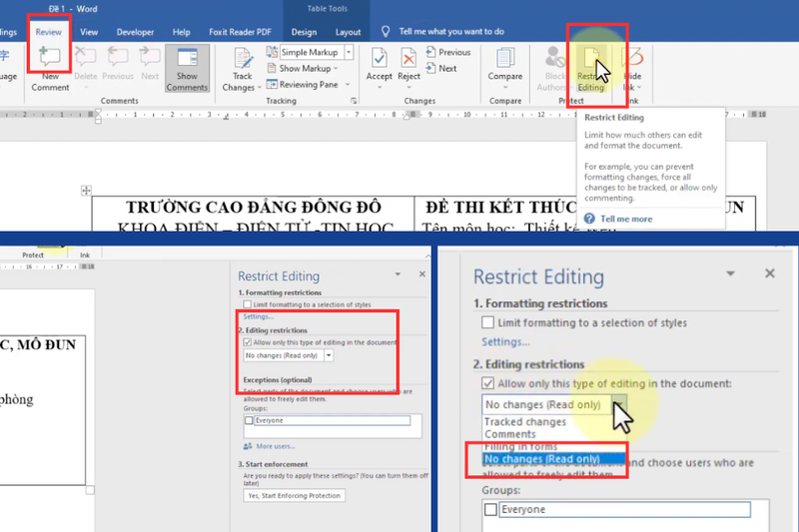Open small Restrict Editing pane options arrow

398,274
